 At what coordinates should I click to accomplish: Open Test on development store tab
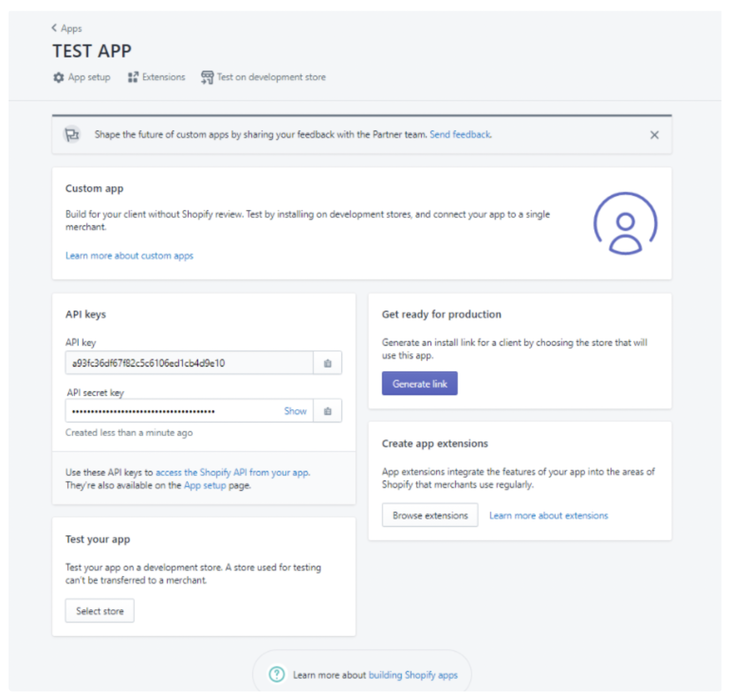tap(271, 77)
